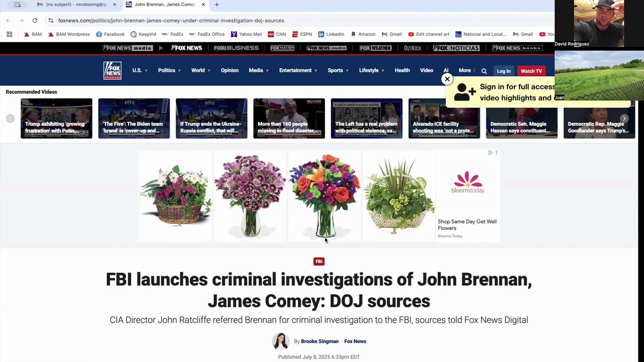Play 'More than 160 people missing' video
The image size is (644, 362).
289,119
